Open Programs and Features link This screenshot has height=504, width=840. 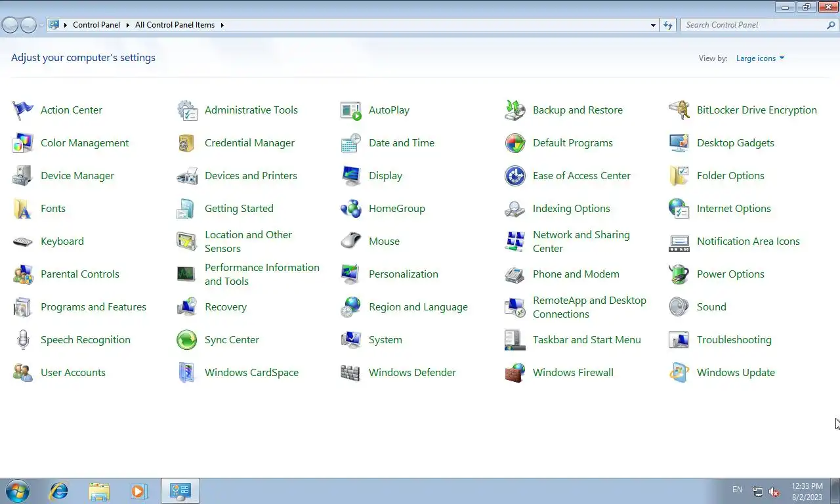(93, 307)
